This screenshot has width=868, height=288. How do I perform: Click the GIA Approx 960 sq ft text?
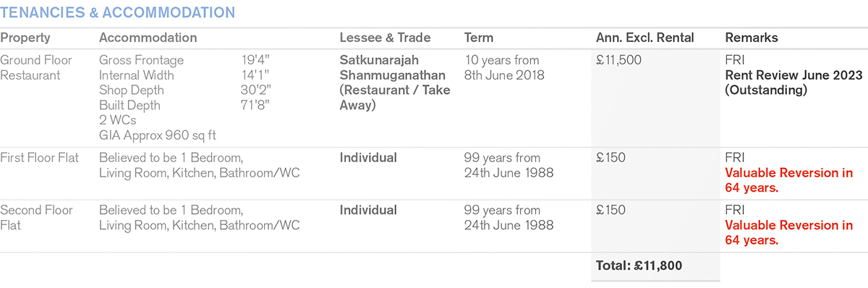(x=158, y=135)
